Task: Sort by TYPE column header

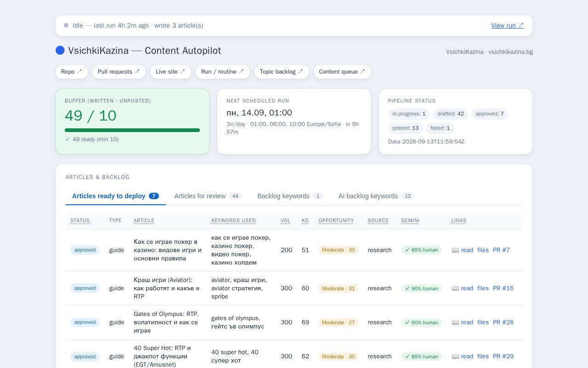Action: click(115, 221)
